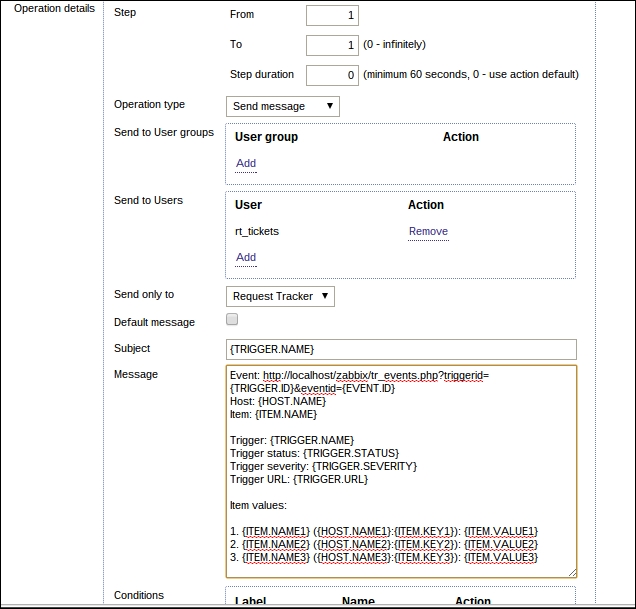636x609 pixels.
Task: Select the rt_tickets user entry
Action: [257, 231]
